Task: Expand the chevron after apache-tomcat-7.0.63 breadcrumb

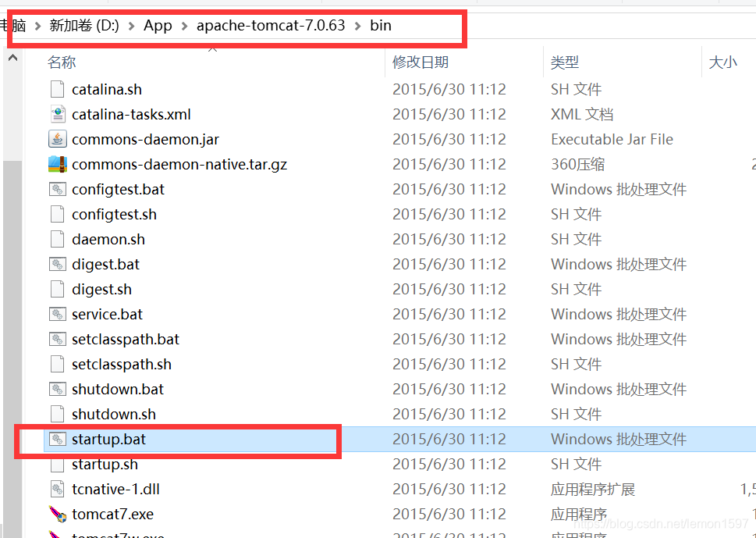Action: point(357,26)
